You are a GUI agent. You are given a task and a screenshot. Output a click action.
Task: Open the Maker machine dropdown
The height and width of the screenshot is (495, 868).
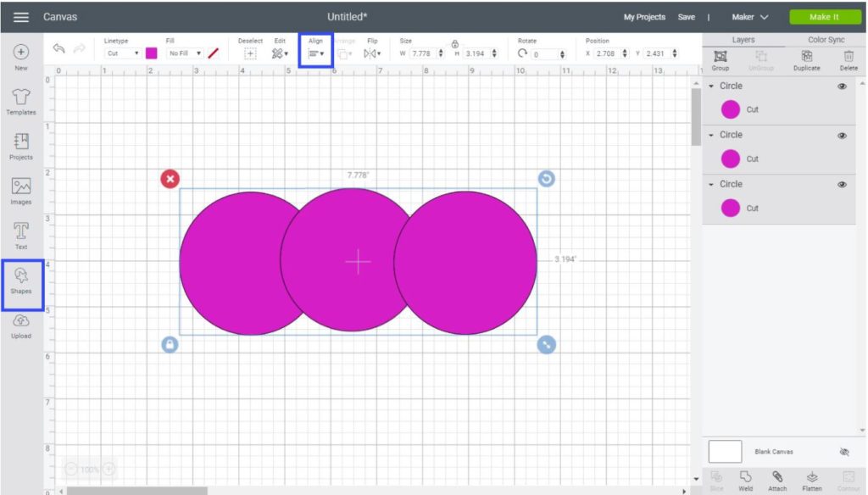click(x=750, y=17)
